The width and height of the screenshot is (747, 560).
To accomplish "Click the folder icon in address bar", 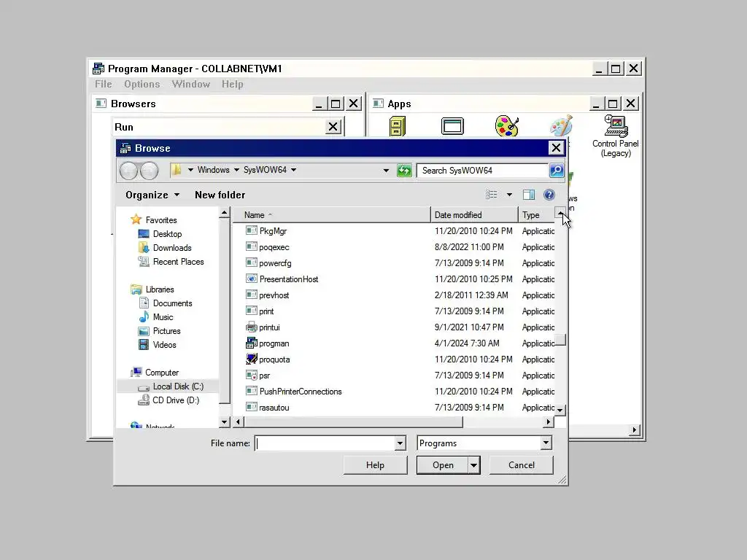I will 177,169.
